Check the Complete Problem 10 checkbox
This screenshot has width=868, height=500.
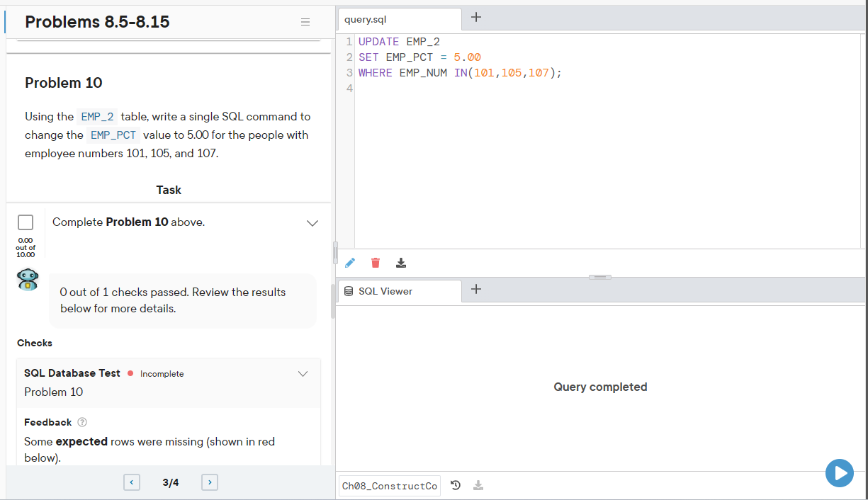click(x=26, y=222)
